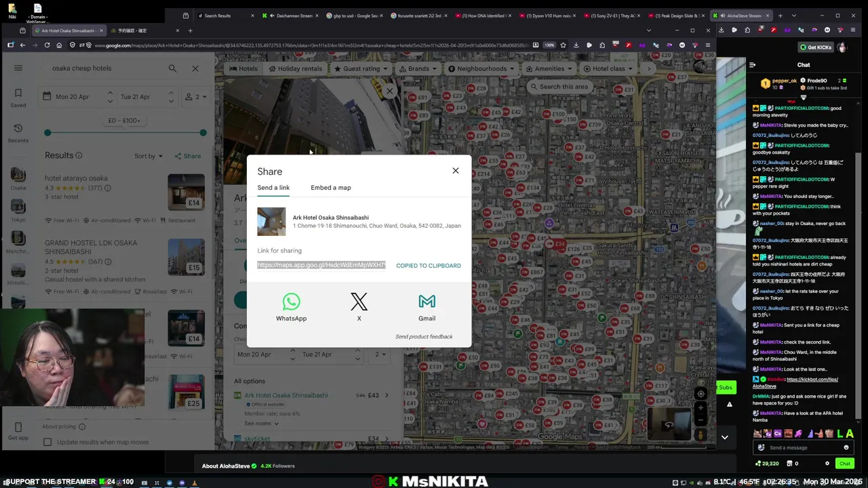Click the green Chat send button

pos(844,464)
